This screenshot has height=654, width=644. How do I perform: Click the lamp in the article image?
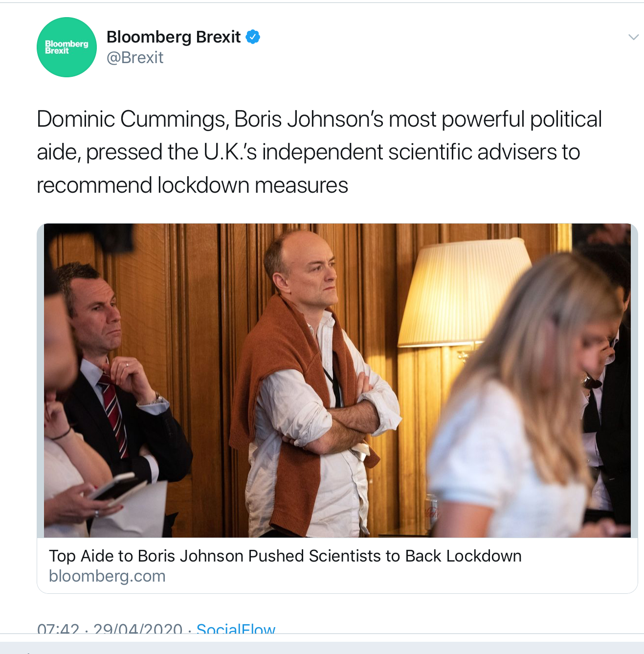pyautogui.click(x=465, y=293)
